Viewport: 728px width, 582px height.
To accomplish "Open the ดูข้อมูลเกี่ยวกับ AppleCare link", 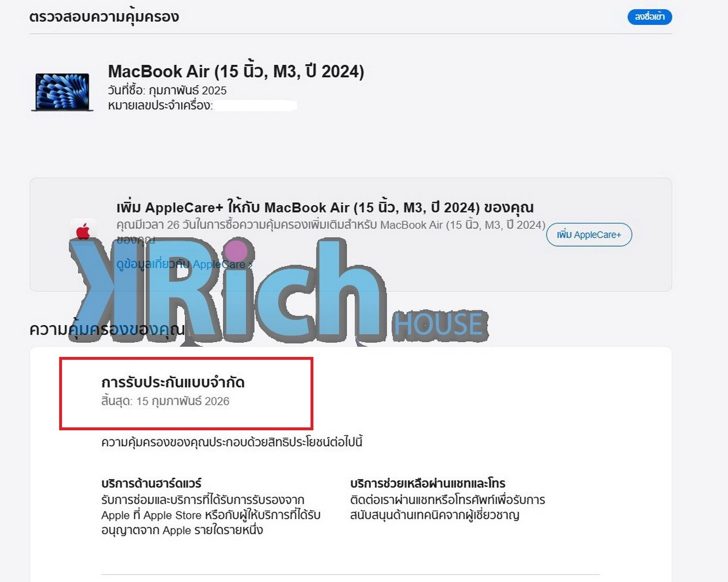I will click(181, 264).
